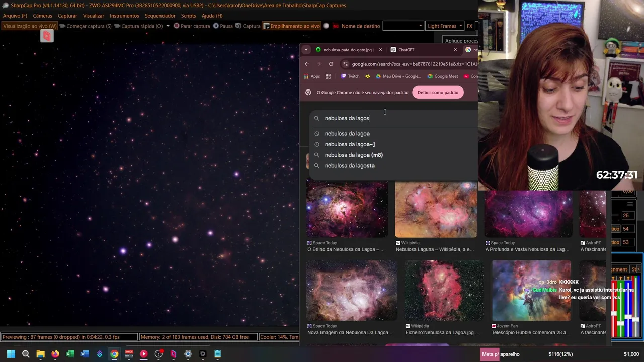Open the Meu Drive bookmark

pos(398,76)
